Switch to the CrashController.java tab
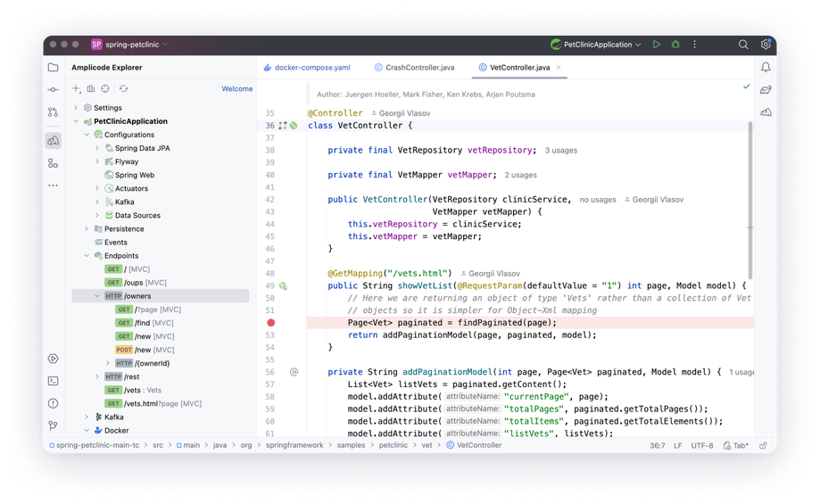This screenshot has height=504, width=820. pyautogui.click(x=415, y=68)
